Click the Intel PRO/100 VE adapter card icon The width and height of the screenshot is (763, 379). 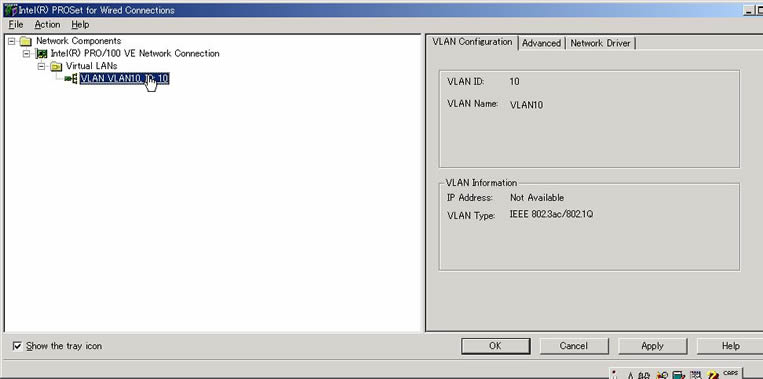pos(42,54)
